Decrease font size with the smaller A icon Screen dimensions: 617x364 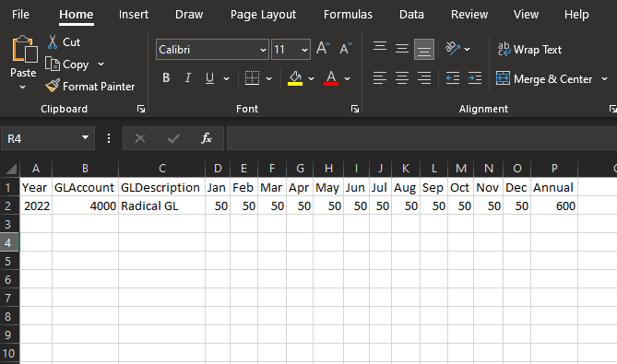tap(346, 49)
